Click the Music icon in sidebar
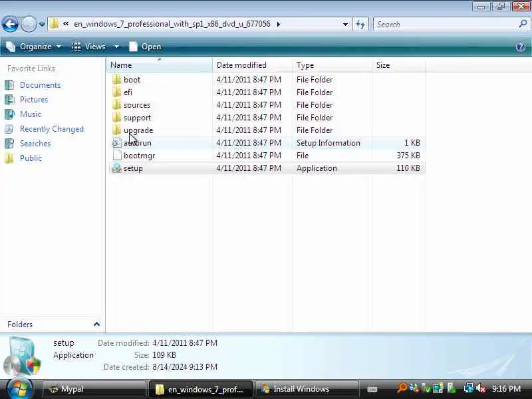This screenshot has height=399, width=532. point(9,114)
